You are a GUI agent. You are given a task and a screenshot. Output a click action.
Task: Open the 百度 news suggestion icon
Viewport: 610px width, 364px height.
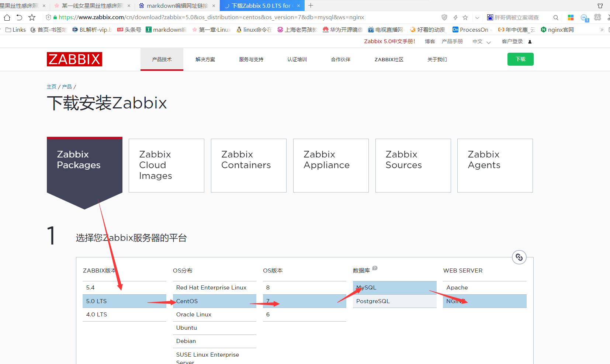coord(490,17)
